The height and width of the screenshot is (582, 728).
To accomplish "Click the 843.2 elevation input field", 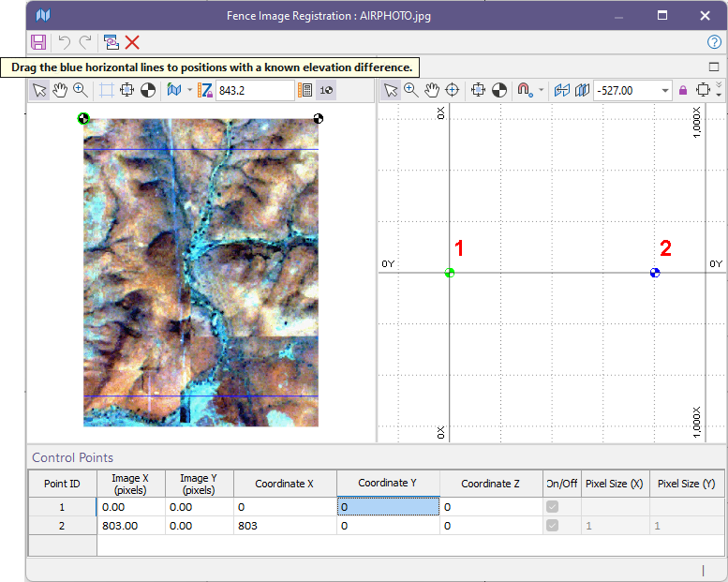I will click(x=255, y=90).
